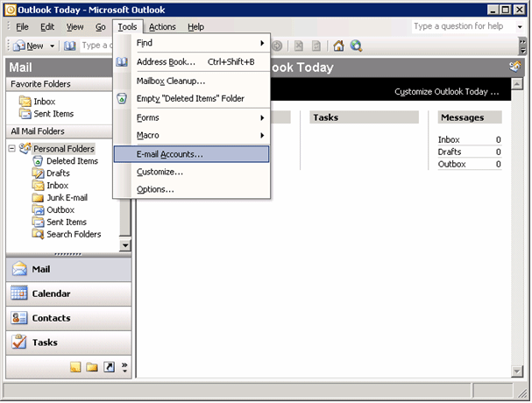Click the Address Book icon in Tools menu

click(x=122, y=62)
